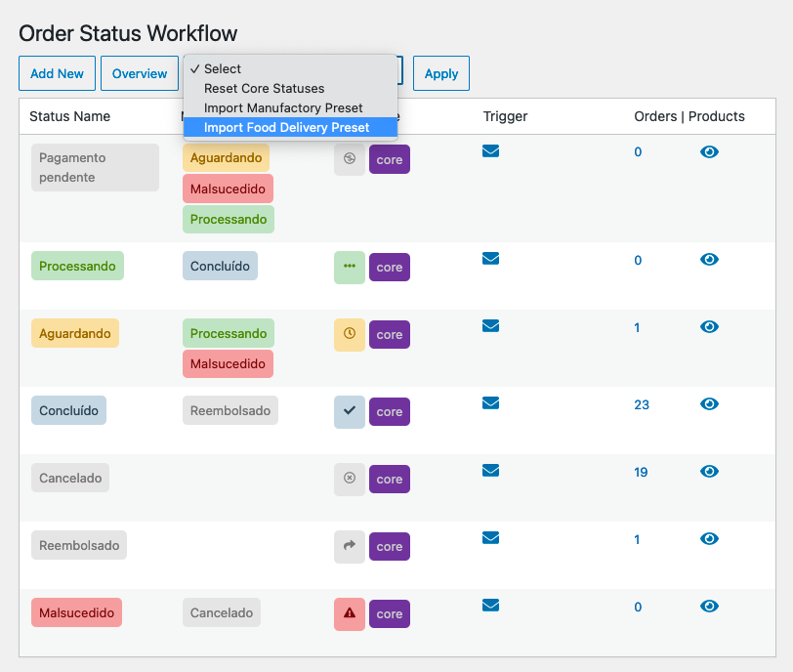
Task: Click Processando next status of Aguardando row
Action: 229,333
